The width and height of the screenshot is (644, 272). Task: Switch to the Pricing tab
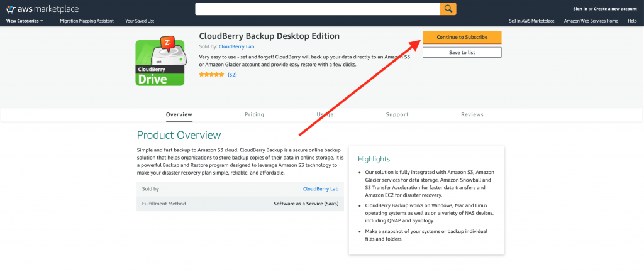254,114
